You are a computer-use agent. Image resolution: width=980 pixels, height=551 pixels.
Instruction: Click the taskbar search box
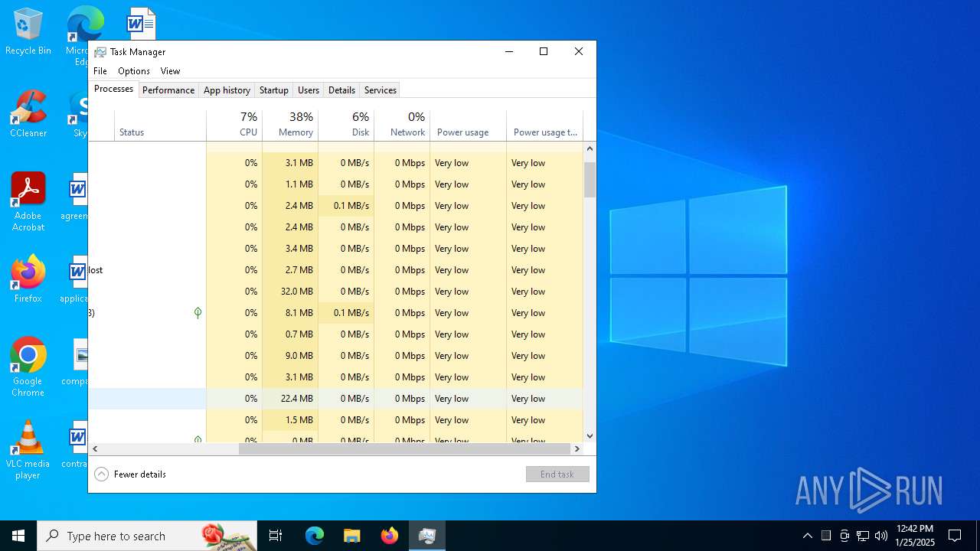pos(147,536)
